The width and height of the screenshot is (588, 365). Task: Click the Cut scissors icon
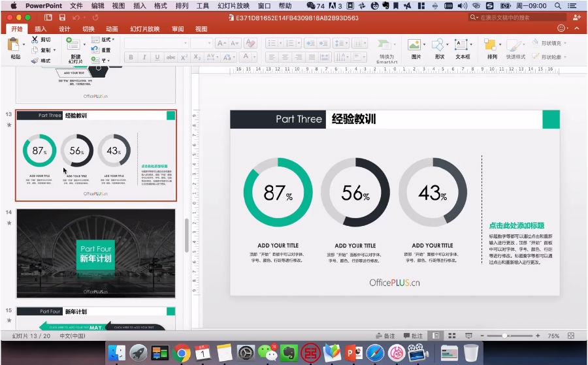[x=35, y=39]
